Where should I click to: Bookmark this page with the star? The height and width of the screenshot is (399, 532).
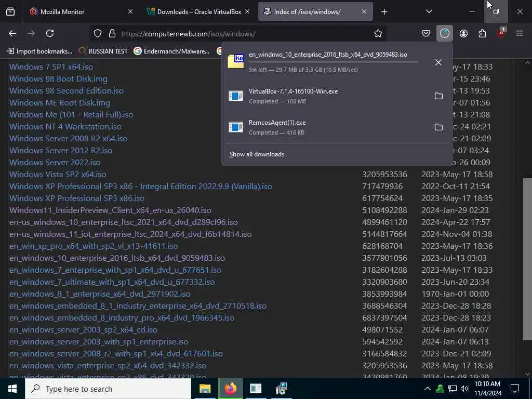(x=378, y=33)
